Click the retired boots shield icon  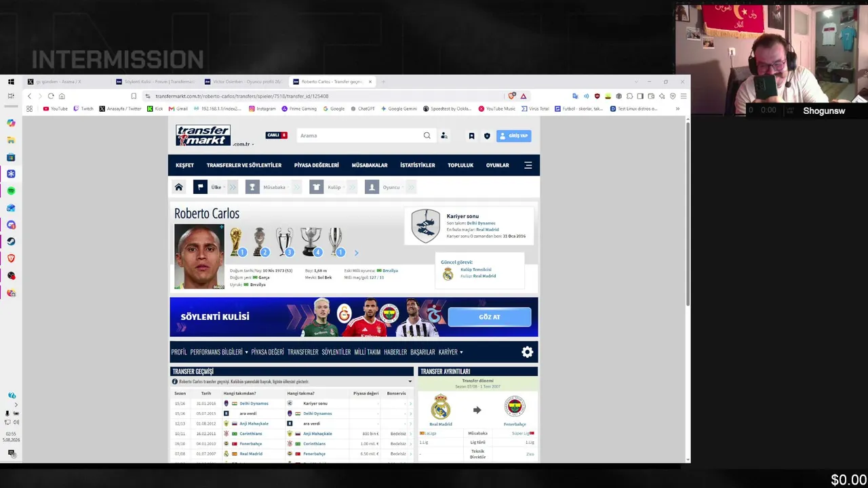(425, 226)
